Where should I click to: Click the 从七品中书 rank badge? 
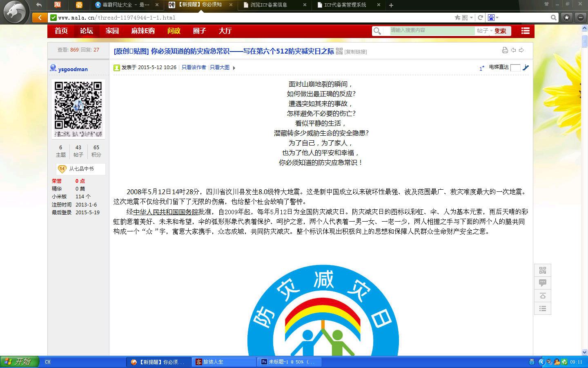click(80, 169)
